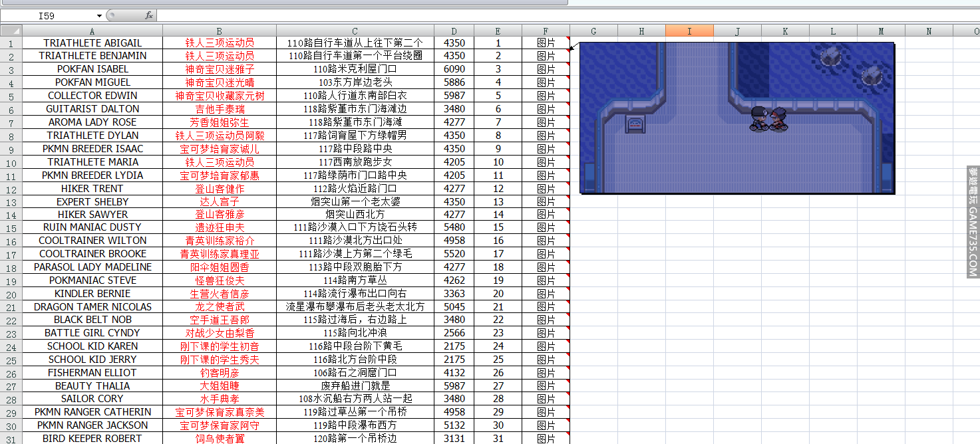Click cell POKFAN ISABEL

tap(92, 69)
